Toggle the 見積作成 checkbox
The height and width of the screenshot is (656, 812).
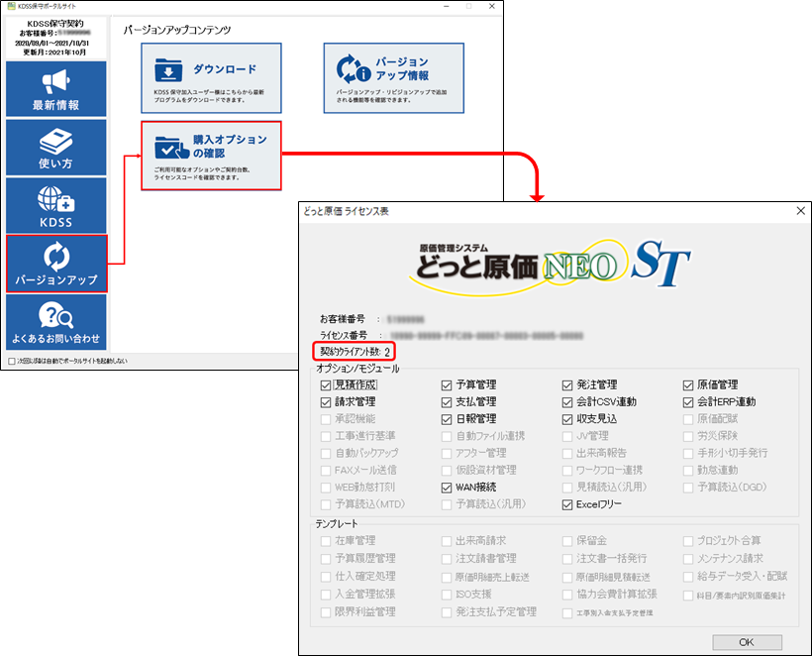(x=326, y=385)
